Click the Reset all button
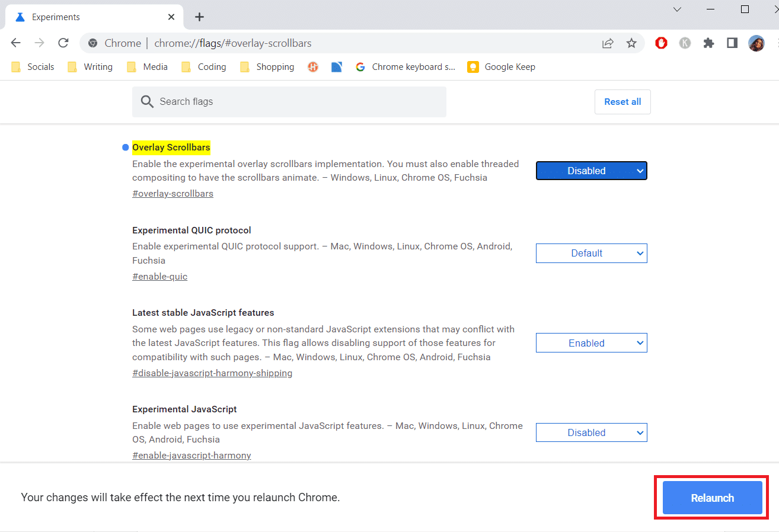The width and height of the screenshot is (779, 532). [622, 102]
